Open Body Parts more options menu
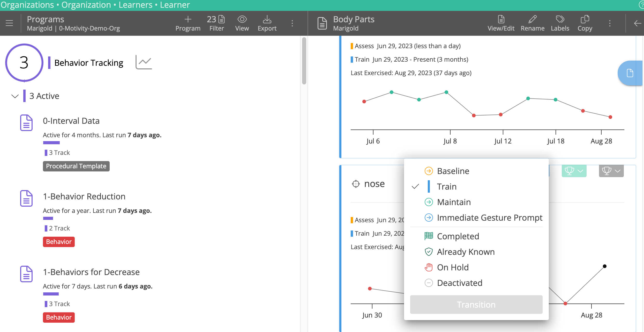The width and height of the screenshot is (644, 332). tap(610, 23)
